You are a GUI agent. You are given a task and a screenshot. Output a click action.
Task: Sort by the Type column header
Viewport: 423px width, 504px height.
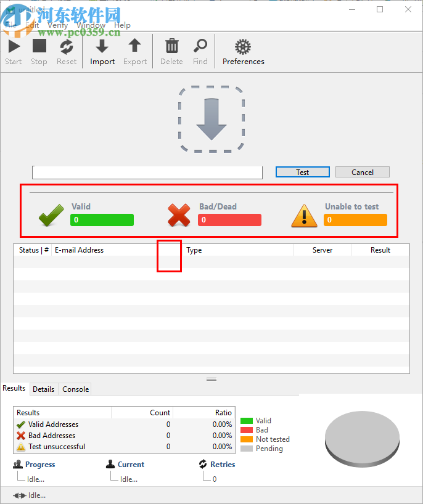pyautogui.click(x=238, y=250)
